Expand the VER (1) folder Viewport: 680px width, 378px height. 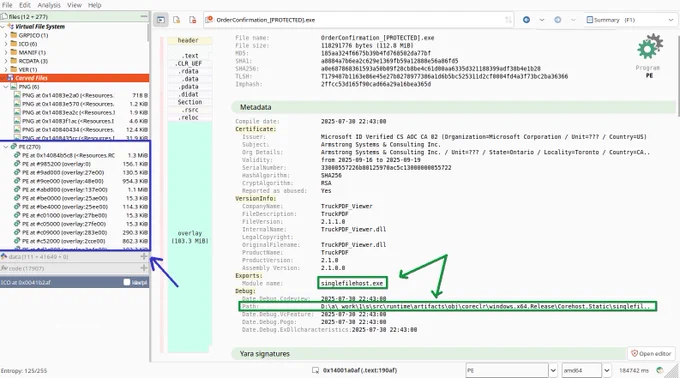point(6,69)
